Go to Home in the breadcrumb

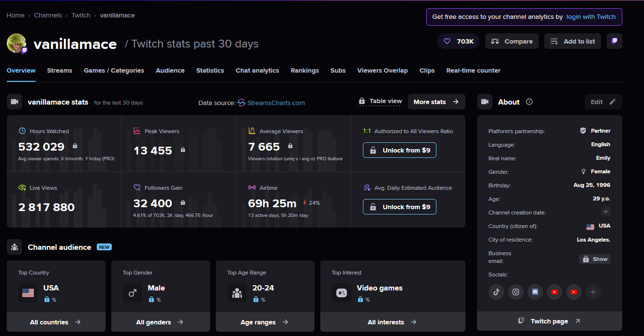(15, 15)
